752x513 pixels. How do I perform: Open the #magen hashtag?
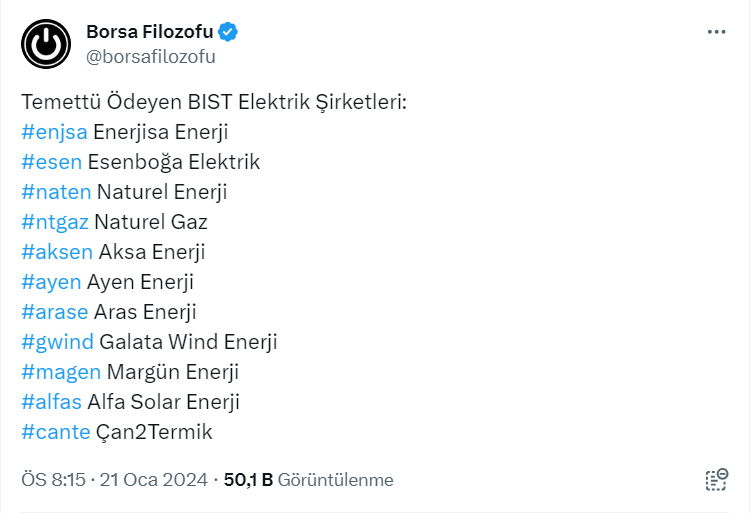[60, 372]
